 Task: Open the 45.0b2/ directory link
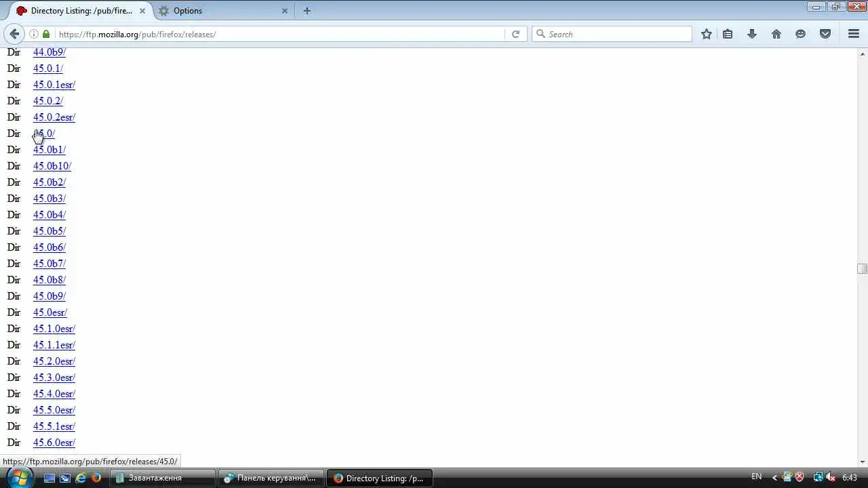pyautogui.click(x=50, y=182)
